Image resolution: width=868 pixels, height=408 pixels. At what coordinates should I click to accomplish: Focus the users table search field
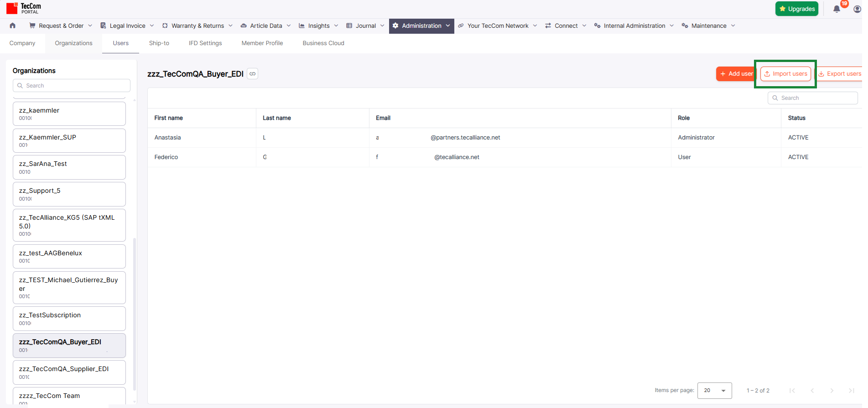[813, 98]
